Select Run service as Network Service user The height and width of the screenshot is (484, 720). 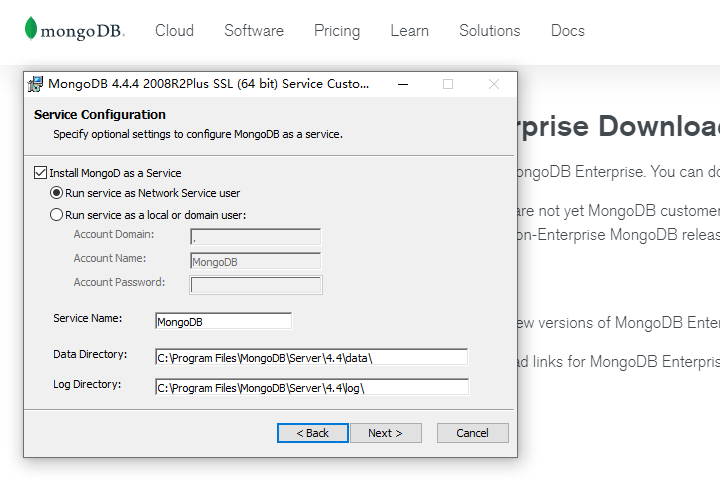tap(56, 193)
